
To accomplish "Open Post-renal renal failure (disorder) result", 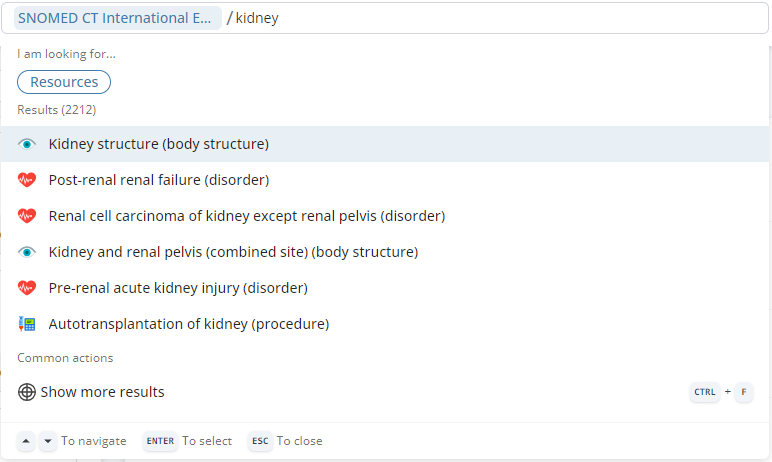I will (x=159, y=180).
